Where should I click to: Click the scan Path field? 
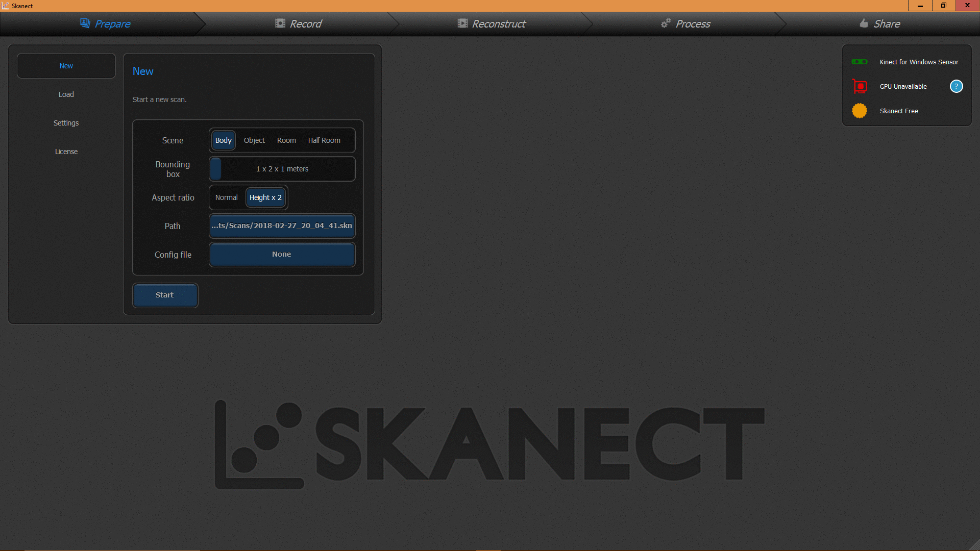[x=282, y=226]
